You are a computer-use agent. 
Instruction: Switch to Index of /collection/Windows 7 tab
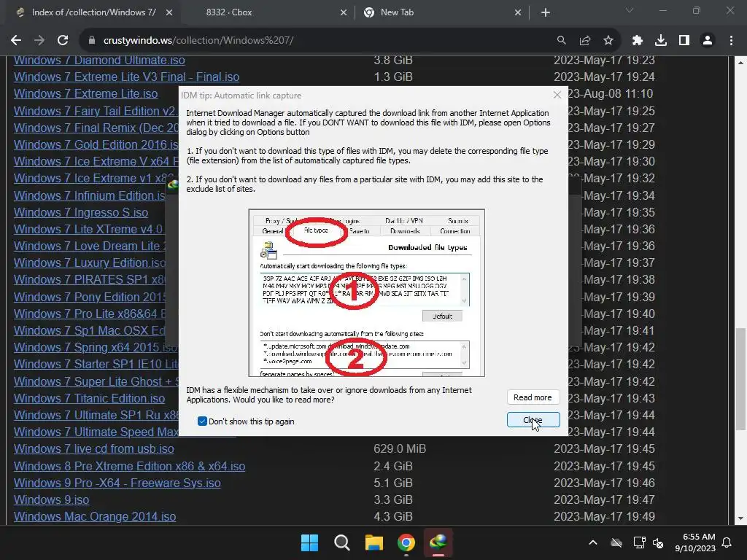pos(93,12)
